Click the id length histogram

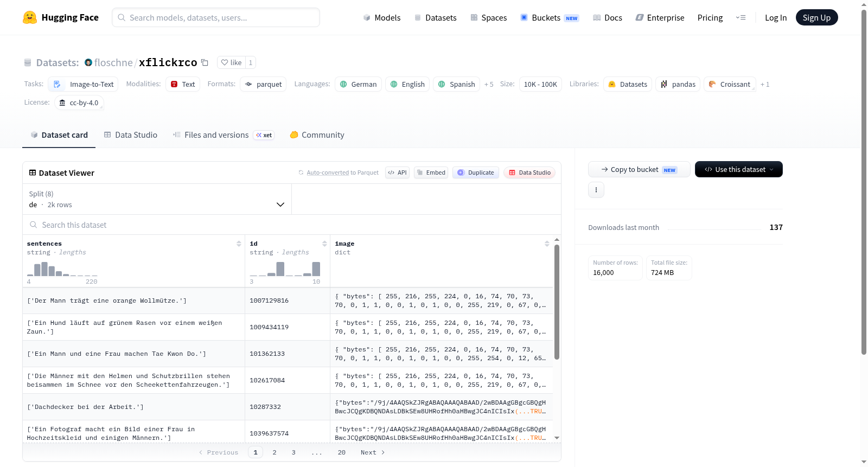[x=285, y=269]
